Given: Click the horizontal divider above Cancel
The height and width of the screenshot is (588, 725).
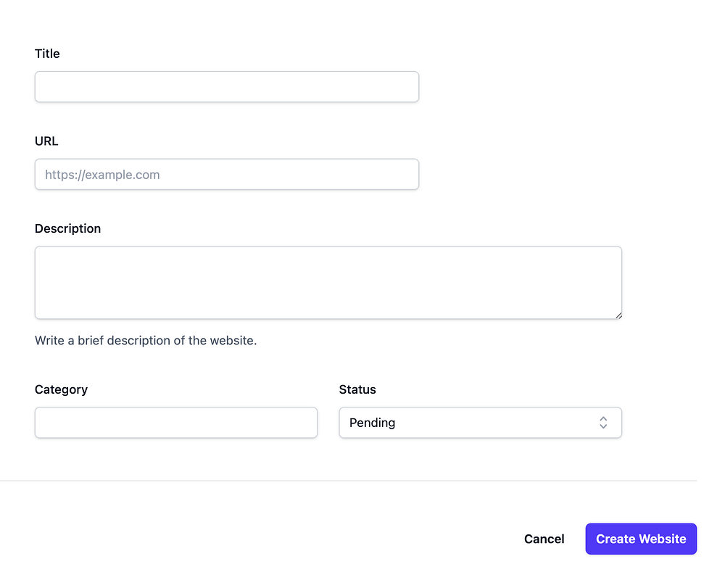Looking at the screenshot, I should (348, 481).
